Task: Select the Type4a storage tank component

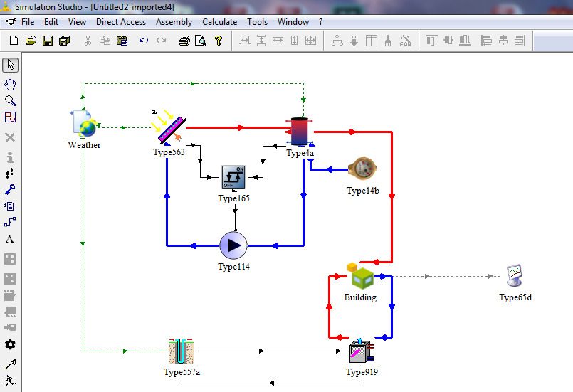Action: click(299, 132)
